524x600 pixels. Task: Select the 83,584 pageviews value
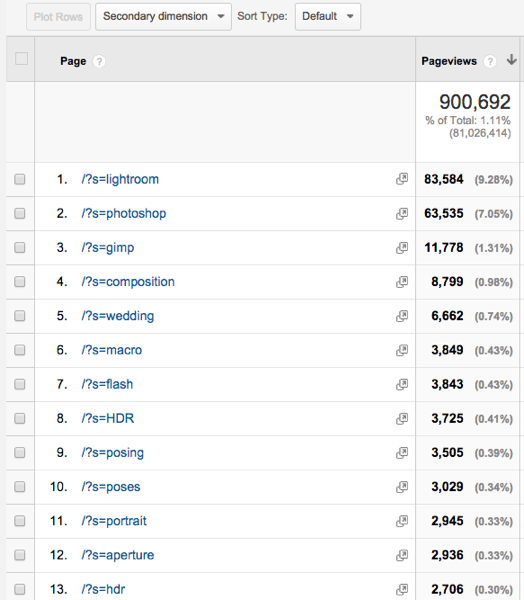(444, 179)
